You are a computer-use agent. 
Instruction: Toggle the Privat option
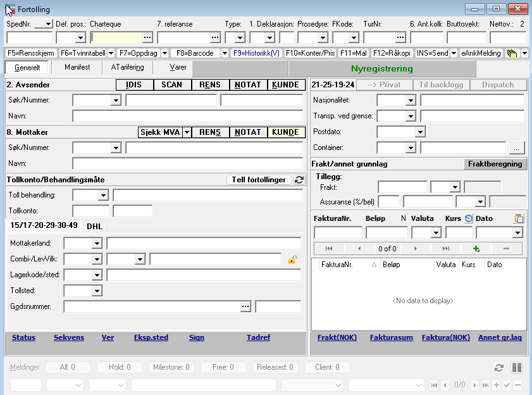click(385, 84)
